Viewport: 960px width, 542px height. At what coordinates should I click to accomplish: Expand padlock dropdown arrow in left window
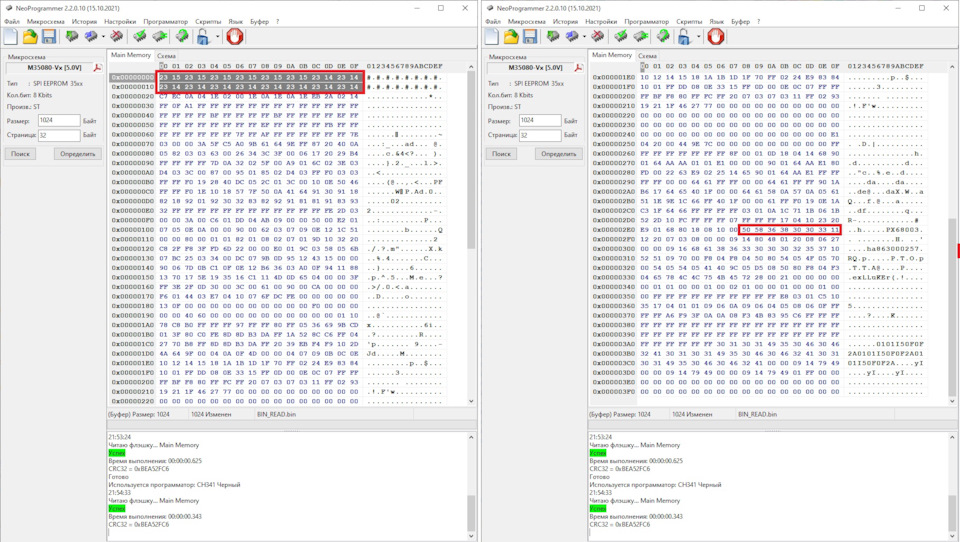tap(217, 37)
